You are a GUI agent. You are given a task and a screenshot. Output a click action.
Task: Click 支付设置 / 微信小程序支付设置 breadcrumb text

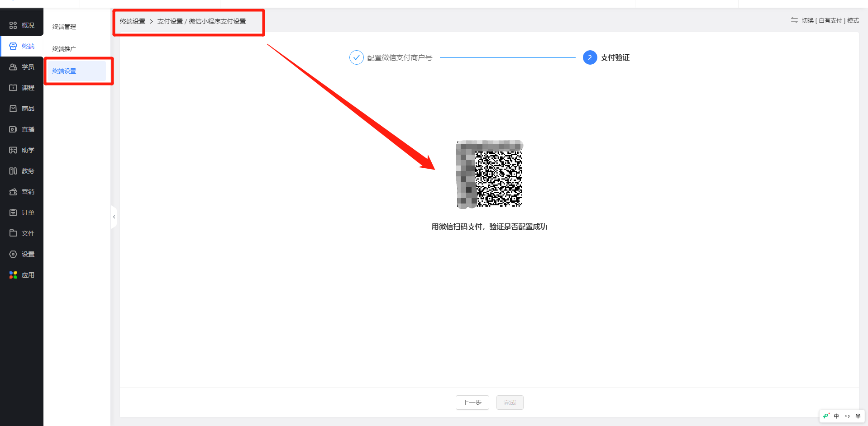pyautogui.click(x=202, y=21)
